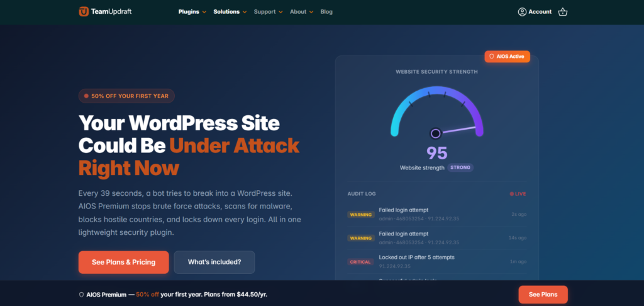Click the WARNING tag on the 2s ago entry

coord(360,214)
